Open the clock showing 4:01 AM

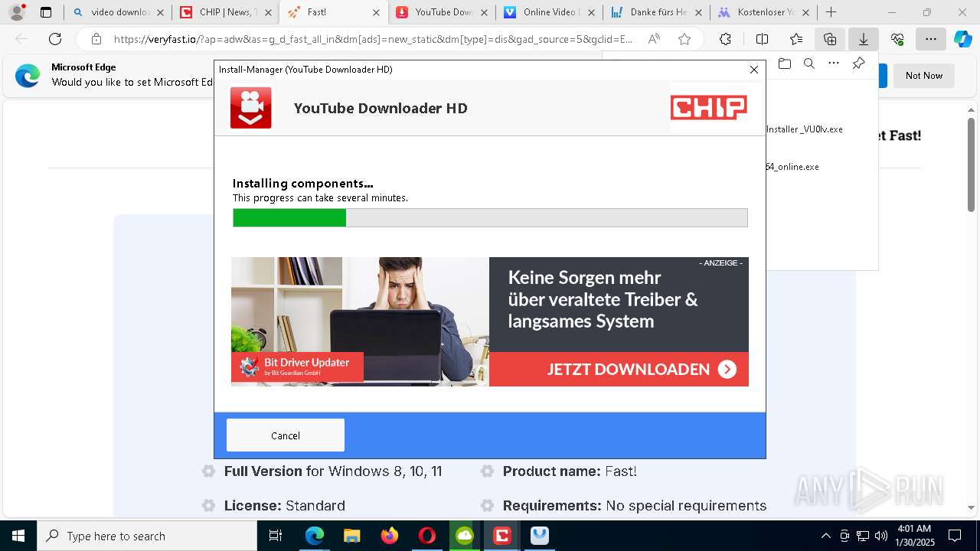point(915,536)
